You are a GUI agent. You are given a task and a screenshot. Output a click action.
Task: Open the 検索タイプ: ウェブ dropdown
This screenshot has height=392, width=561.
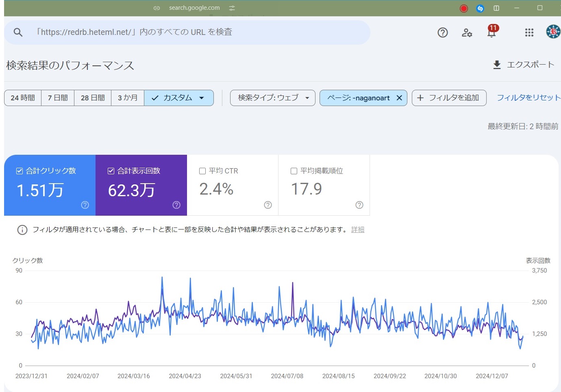pyautogui.click(x=272, y=98)
